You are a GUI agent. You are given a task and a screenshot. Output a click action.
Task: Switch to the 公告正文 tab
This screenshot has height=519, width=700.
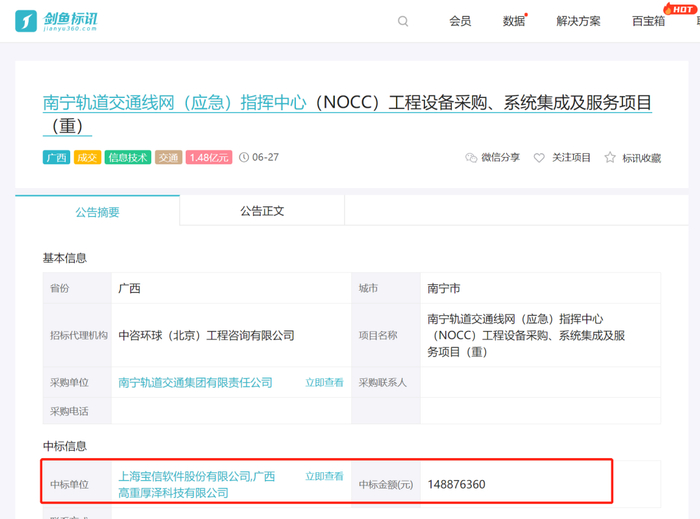point(262,211)
